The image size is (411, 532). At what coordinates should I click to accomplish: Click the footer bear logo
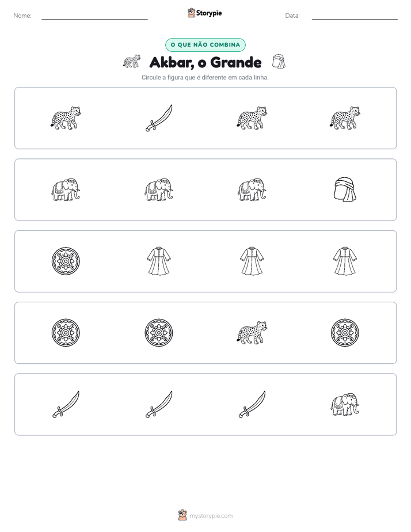pos(182,515)
